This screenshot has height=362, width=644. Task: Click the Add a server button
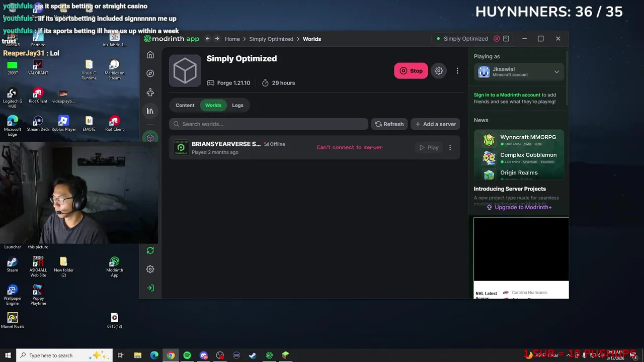pyautogui.click(x=435, y=124)
